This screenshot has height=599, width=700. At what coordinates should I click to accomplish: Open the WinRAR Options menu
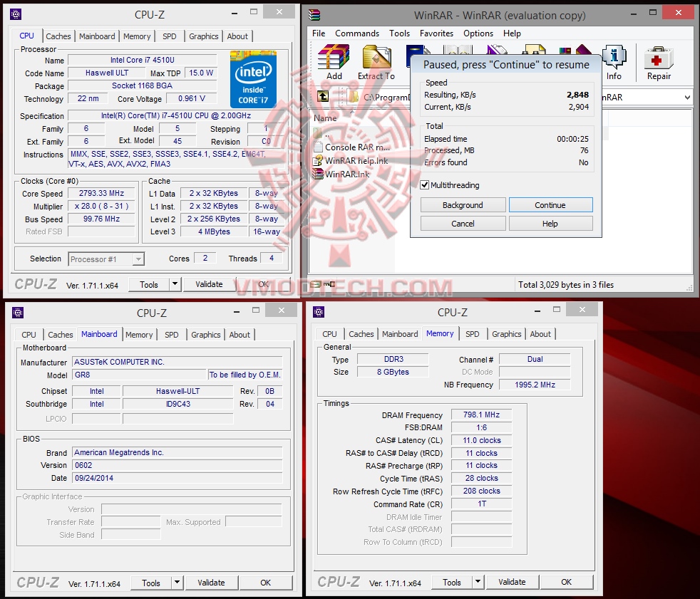[478, 33]
